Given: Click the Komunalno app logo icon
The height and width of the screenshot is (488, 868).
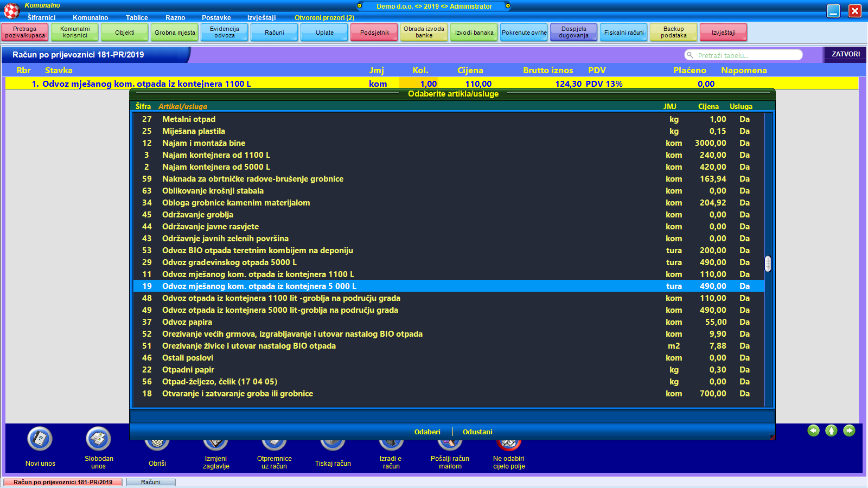Looking at the screenshot, I should [11, 10].
